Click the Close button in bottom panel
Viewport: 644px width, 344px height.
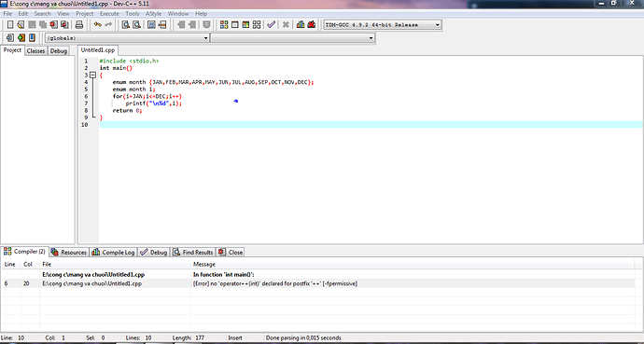[231, 252]
